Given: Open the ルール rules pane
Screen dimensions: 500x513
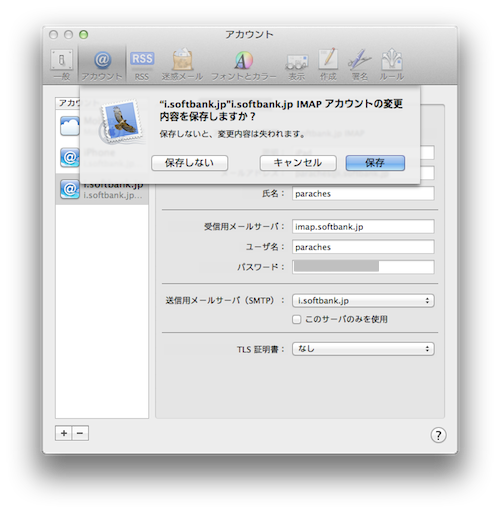Looking at the screenshot, I should click(x=391, y=65).
